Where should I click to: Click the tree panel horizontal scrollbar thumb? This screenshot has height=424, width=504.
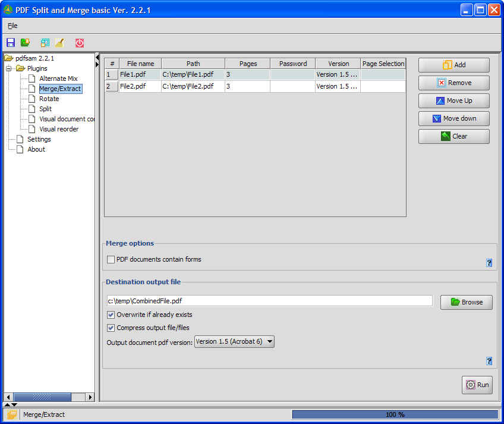tap(42, 397)
